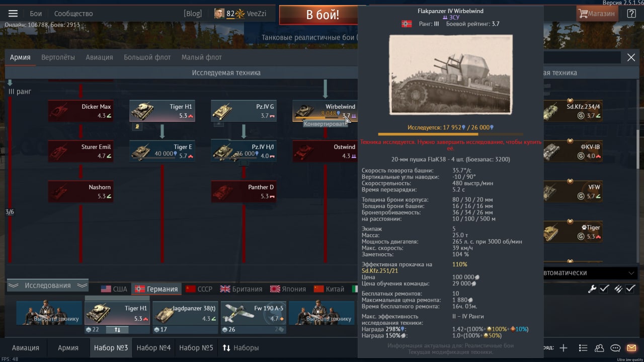This screenshot has height=362, width=644.
Task: Select Pz.IV G tank in research tree
Action: 244,111
